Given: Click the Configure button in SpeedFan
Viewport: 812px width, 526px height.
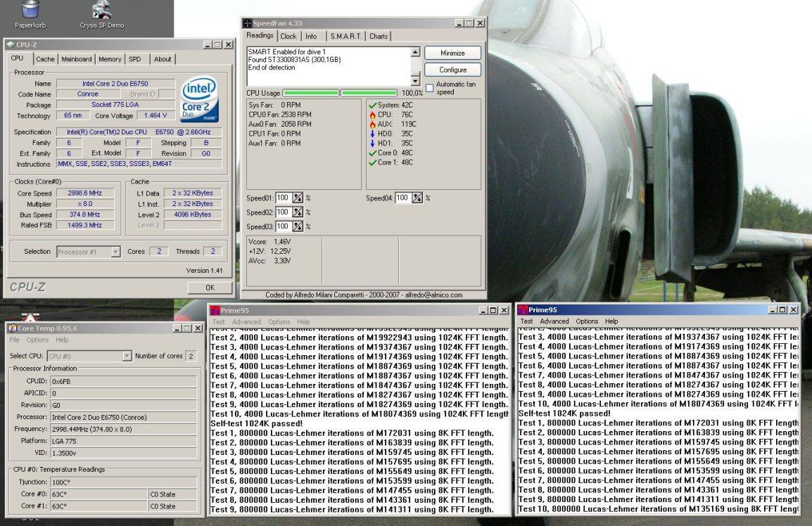Looking at the screenshot, I should coord(452,70).
